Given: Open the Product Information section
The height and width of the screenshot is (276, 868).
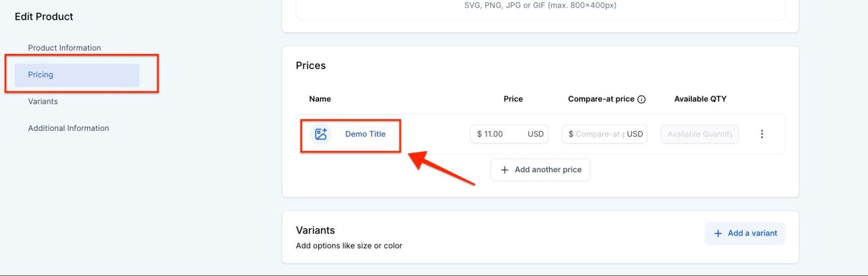Looking at the screenshot, I should point(64,48).
